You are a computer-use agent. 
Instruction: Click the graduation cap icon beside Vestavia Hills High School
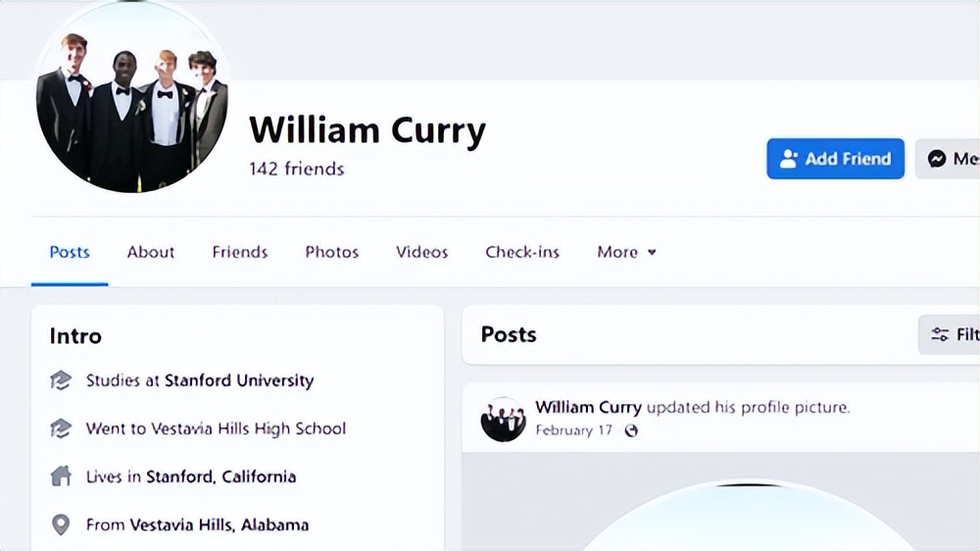(x=61, y=428)
